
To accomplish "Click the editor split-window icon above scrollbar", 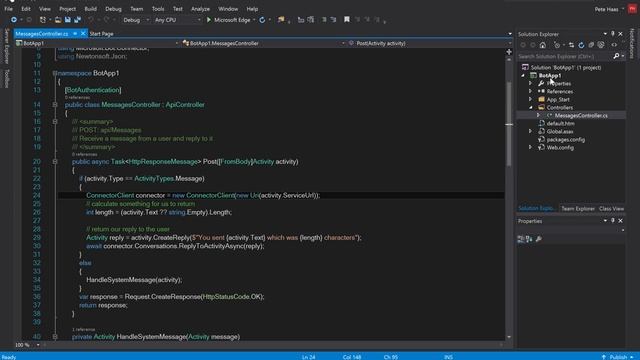I will pyautogui.click(x=509, y=52).
